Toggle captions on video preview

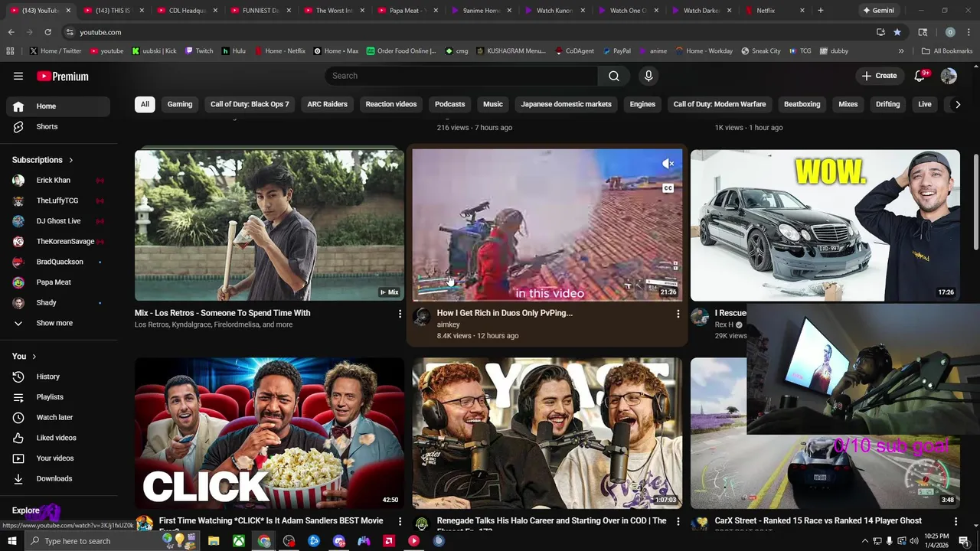[668, 188]
